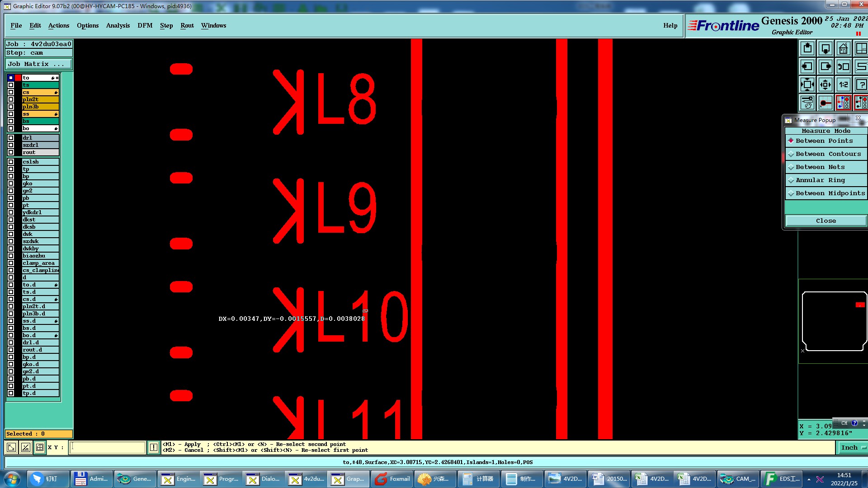Click the pan up icon

pyautogui.click(x=807, y=49)
